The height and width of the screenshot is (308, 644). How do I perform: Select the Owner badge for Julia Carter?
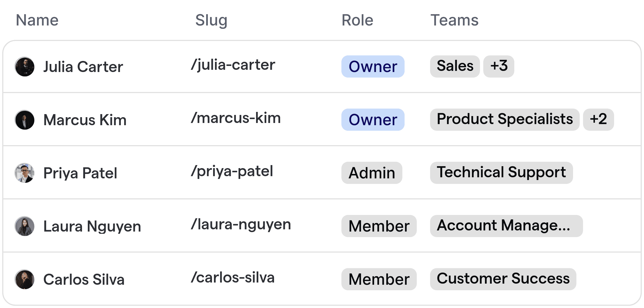(x=373, y=66)
